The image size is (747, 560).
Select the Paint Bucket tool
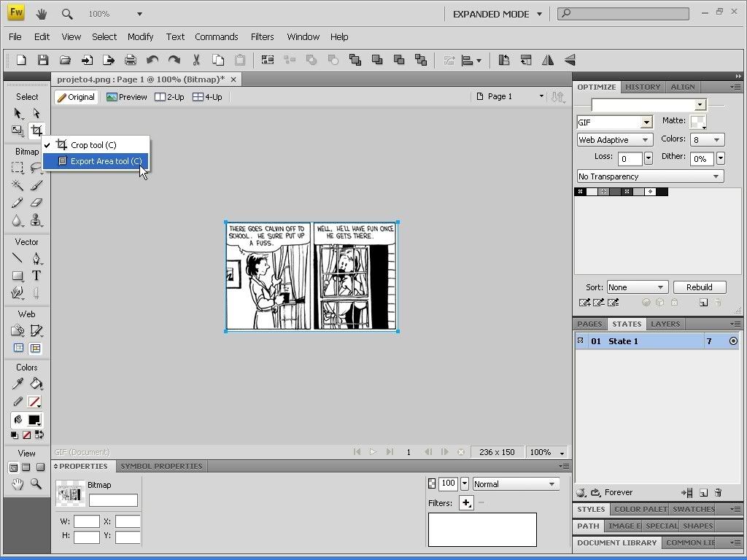coord(36,384)
